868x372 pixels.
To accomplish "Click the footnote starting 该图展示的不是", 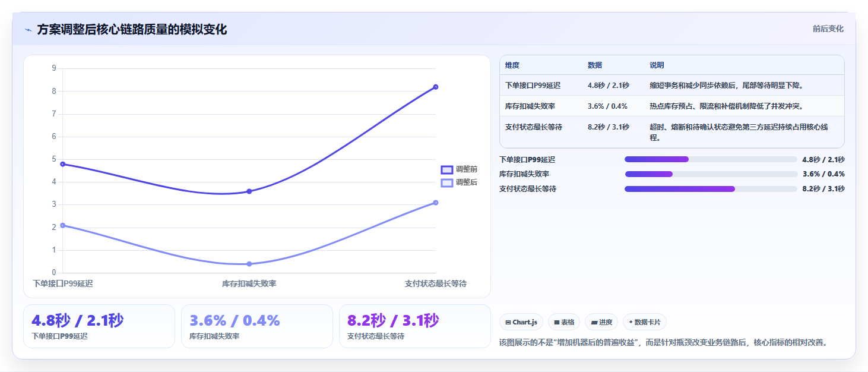I will pos(663,343).
